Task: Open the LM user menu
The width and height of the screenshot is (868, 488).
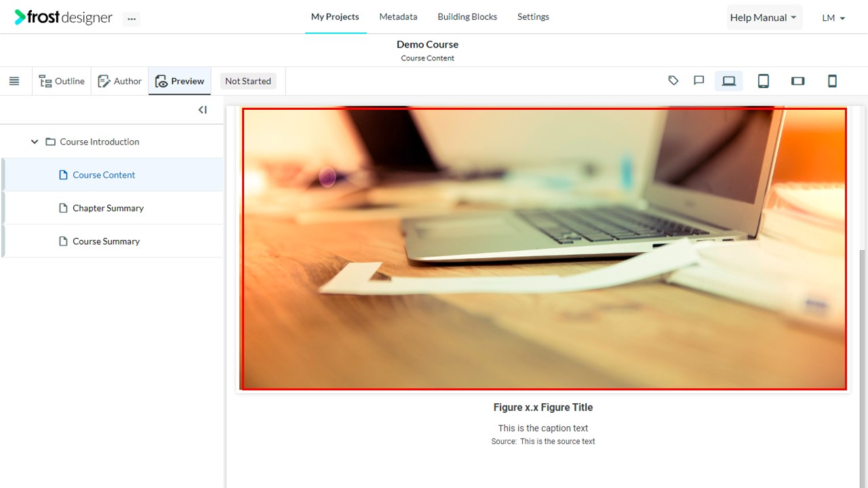Action: (x=833, y=18)
